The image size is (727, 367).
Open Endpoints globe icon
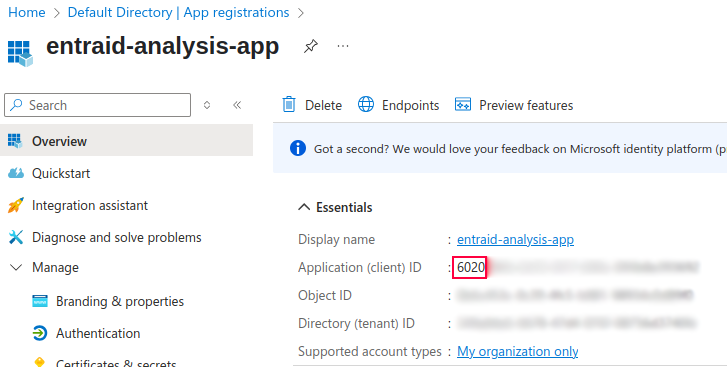tap(366, 105)
